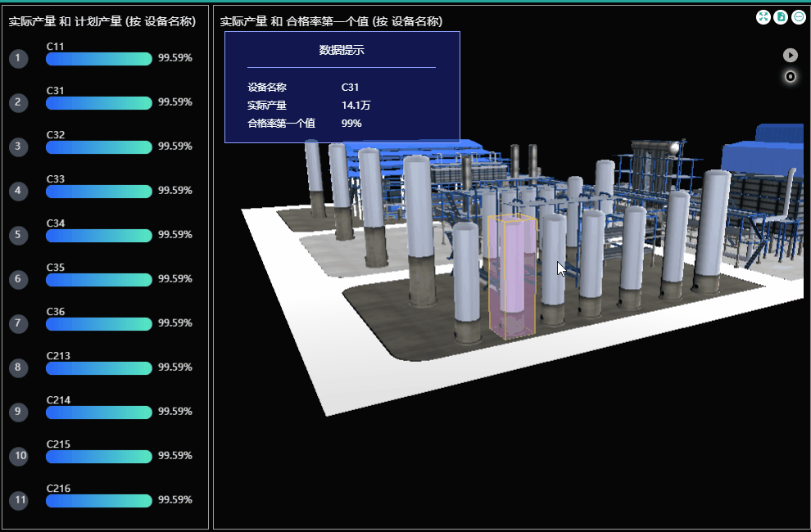Image resolution: width=811 pixels, height=532 pixels.
Task: Select the C11 progress bar
Action: pyautogui.click(x=99, y=59)
